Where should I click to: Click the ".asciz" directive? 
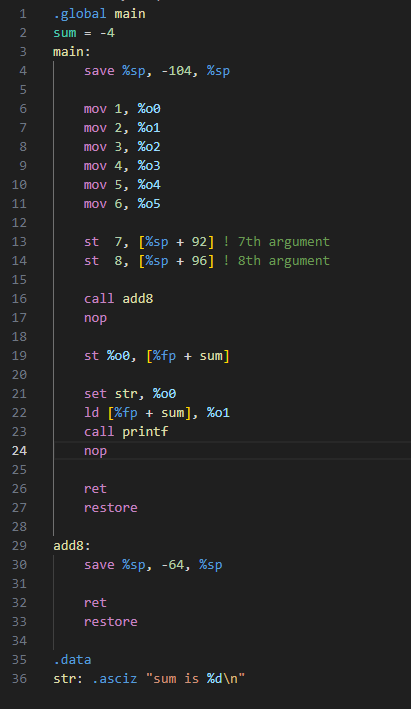click(x=115, y=679)
